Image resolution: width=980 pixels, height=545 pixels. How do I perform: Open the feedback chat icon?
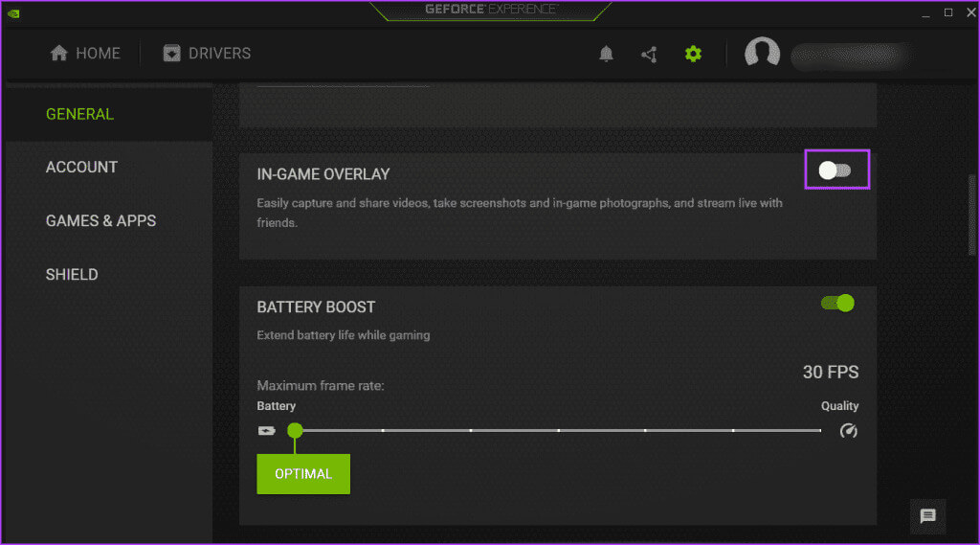pos(927,515)
